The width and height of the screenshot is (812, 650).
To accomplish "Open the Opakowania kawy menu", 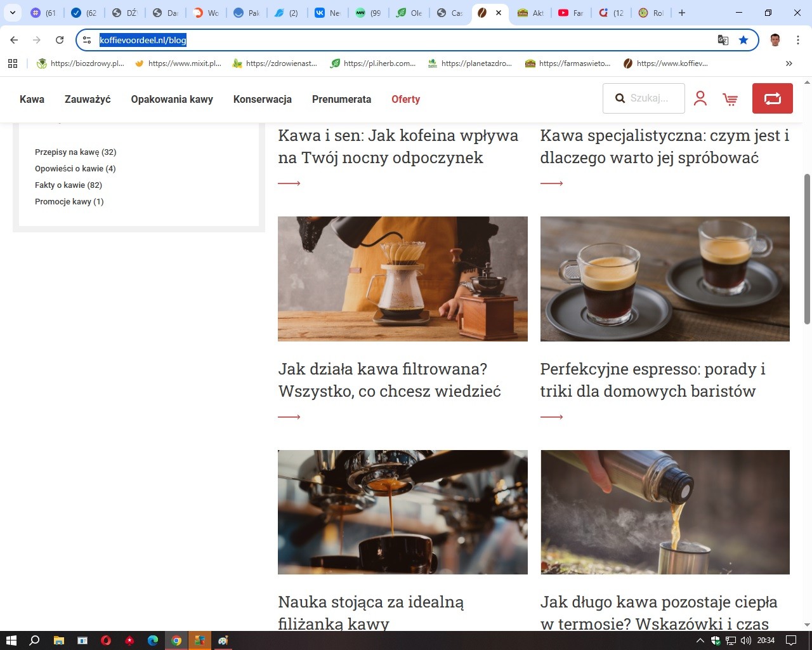I will (x=172, y=99).
